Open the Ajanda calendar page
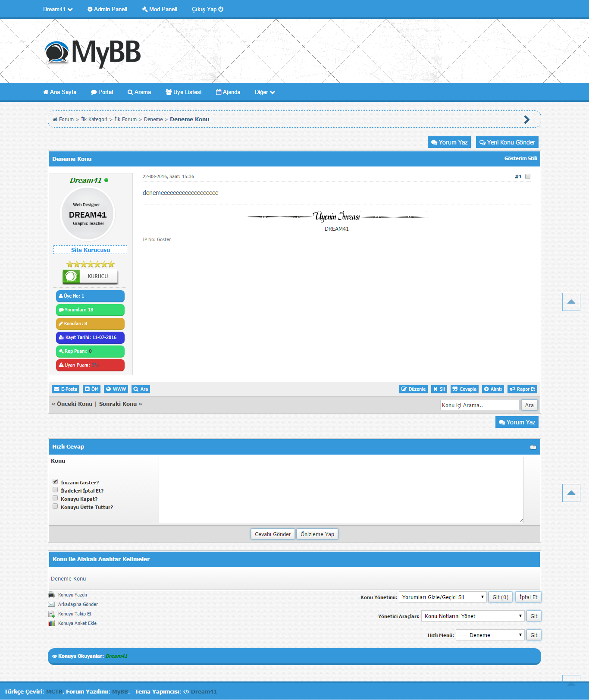 click(228, 92)
